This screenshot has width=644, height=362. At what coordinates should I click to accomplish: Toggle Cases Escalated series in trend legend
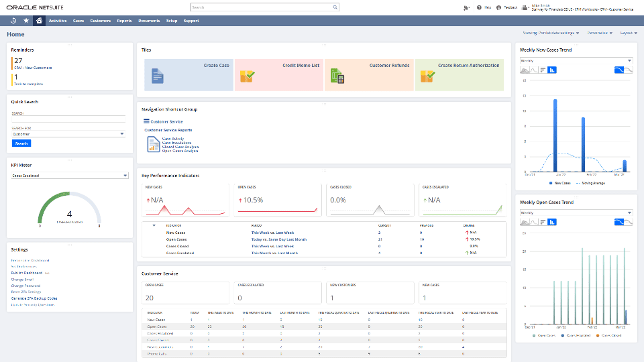pyautogui.click(x=576, y=335)
